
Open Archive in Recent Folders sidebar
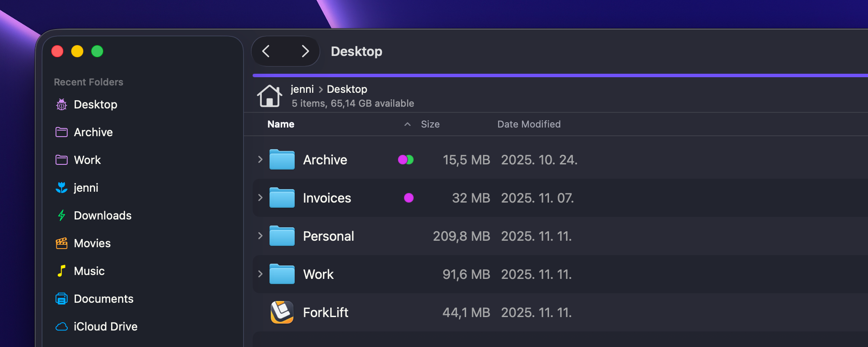93,132
